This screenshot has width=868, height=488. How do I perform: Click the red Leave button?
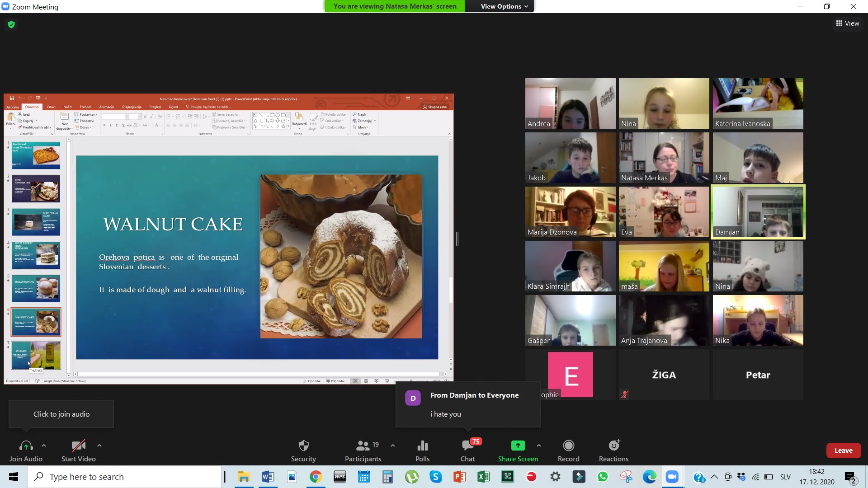[843, 450]
